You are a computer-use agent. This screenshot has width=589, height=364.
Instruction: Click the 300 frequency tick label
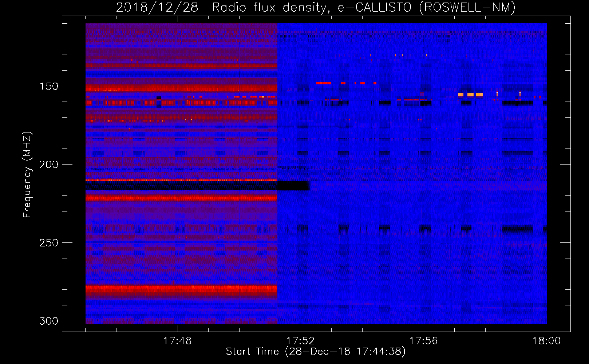tap(49, 321)
